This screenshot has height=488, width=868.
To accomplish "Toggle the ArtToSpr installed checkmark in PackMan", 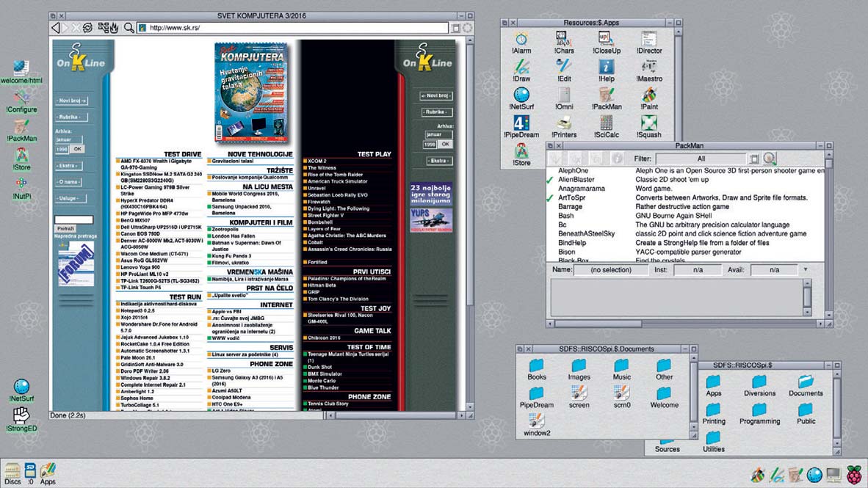I will [550, 197].
